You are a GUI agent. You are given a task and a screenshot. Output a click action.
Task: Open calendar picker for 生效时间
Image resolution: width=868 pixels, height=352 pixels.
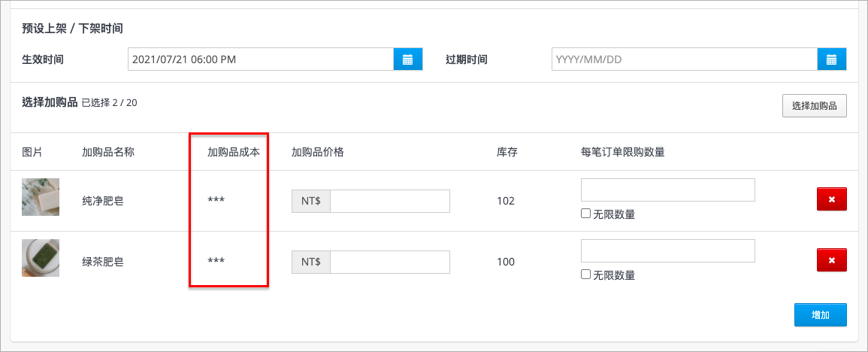pyautogui.click(x=408, y=59)
